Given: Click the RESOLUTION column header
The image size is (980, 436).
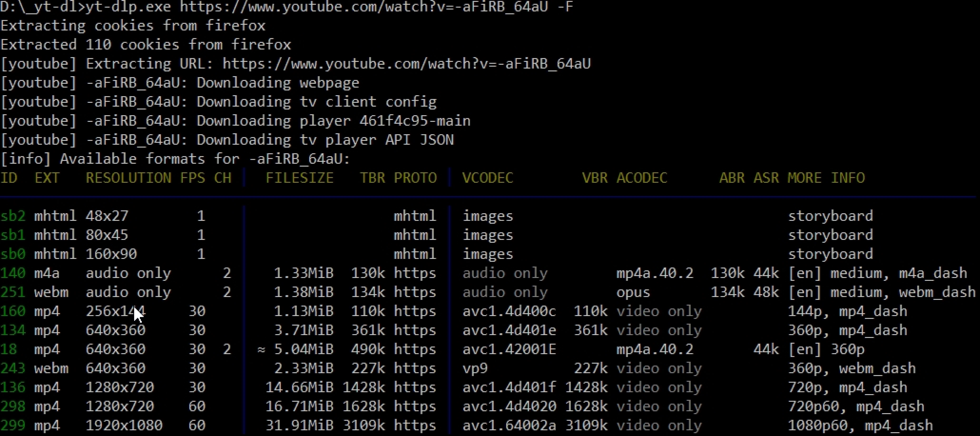Looking at the screenshot, I should 128,178.
